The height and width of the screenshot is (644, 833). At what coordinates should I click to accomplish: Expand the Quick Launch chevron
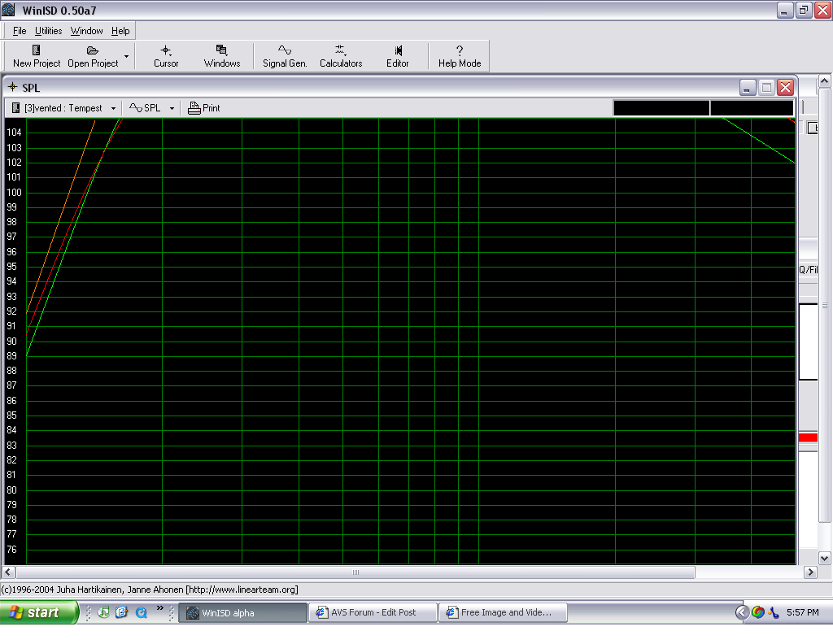pos(160,608)
